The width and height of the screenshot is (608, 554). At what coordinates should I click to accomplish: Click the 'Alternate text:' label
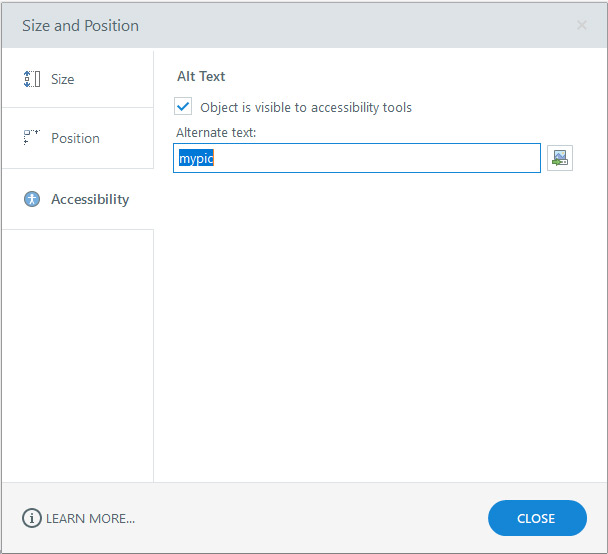[x=216, y=133]
